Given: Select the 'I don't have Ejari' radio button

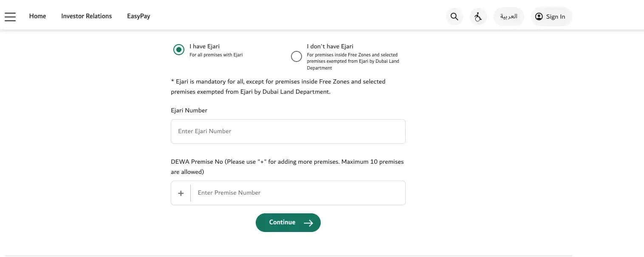Looking at the screenshot, I should (x=297, y=56).
